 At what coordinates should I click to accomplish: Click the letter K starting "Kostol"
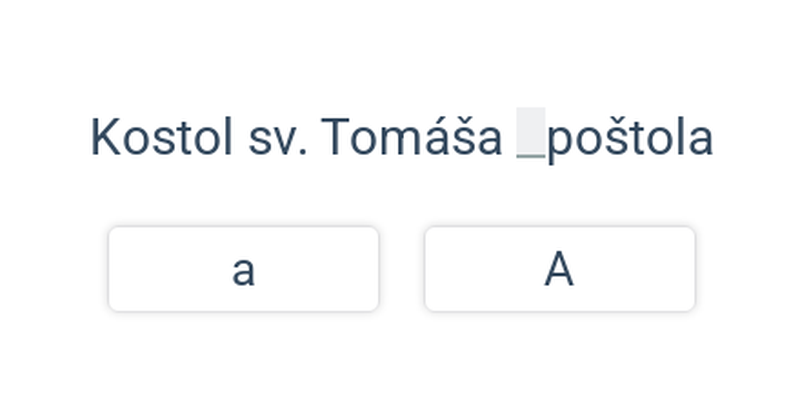click(105, 137)
